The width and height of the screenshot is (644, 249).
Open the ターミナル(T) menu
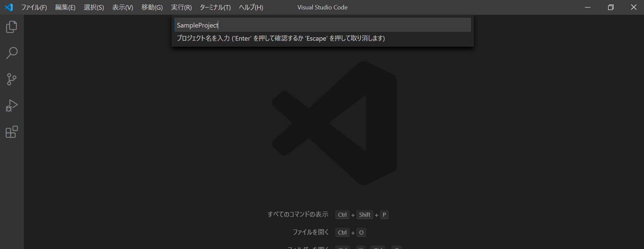point(215,7)
